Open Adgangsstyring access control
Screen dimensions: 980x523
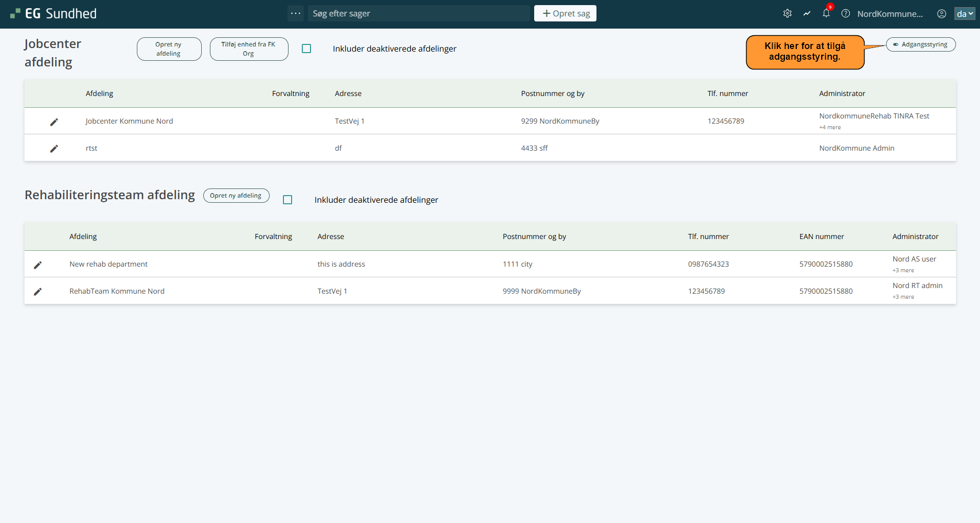point(920,44)
